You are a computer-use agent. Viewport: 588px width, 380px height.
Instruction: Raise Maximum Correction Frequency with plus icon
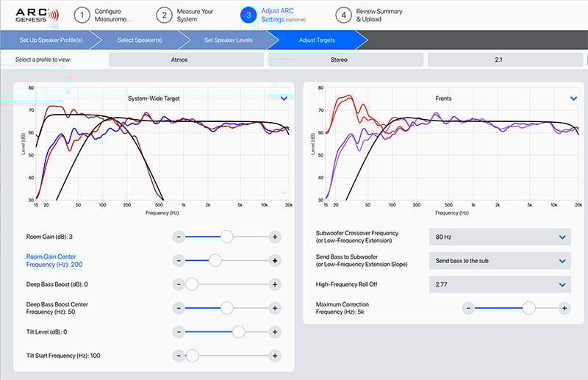click(x=564, y=308)
